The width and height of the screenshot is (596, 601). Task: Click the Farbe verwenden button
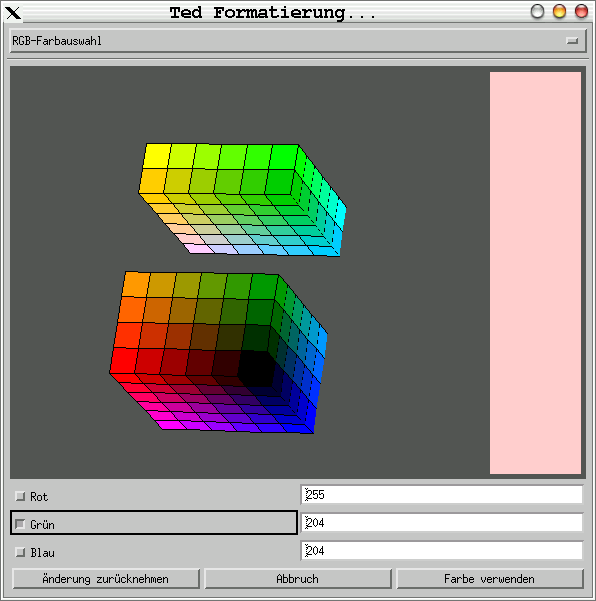[x=490, y=579]
